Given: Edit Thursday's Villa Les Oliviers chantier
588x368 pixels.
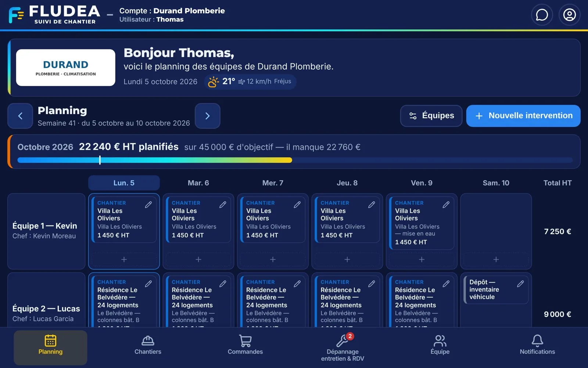Looking at the screenshot, I should pos(372,205).
